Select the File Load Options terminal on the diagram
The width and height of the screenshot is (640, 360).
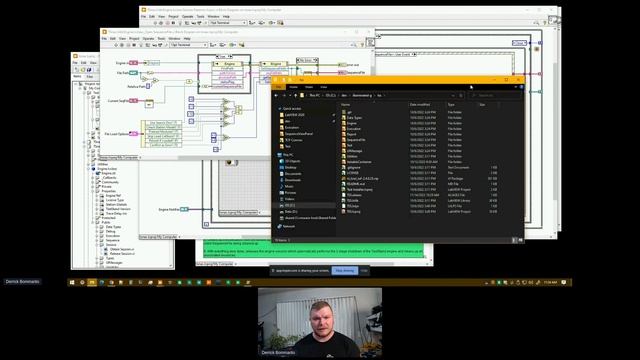tap(133, 133)
